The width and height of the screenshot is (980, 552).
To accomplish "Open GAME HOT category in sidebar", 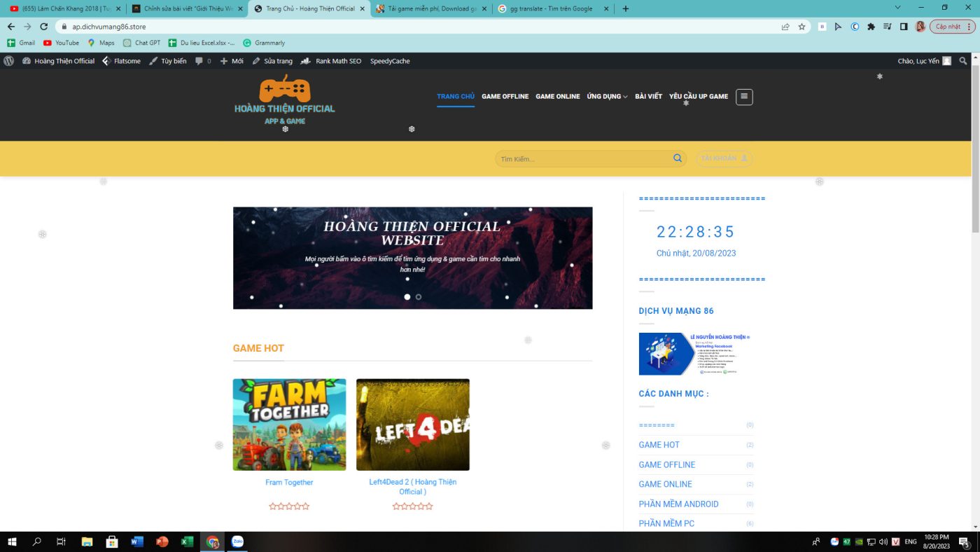I will click(659, 445).
